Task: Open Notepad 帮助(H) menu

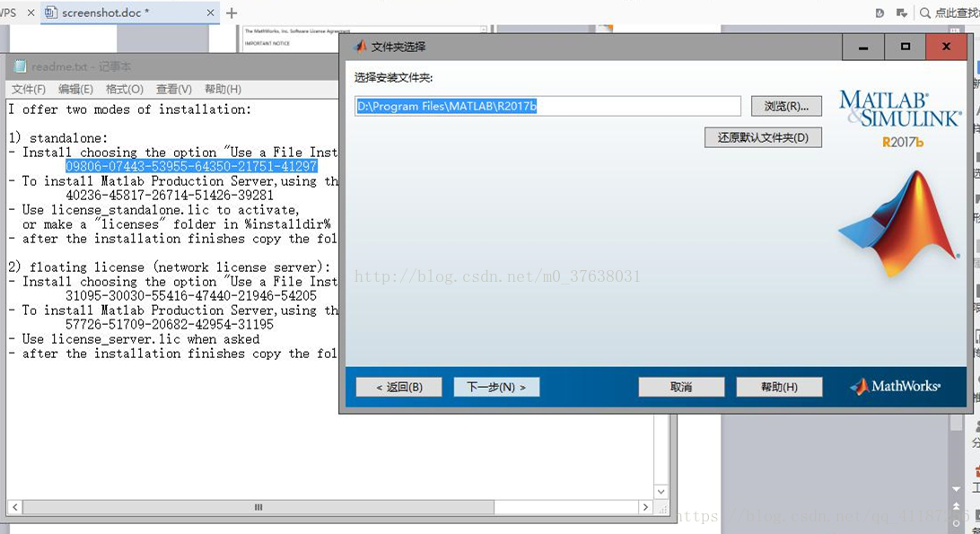Action: [223, 89]
